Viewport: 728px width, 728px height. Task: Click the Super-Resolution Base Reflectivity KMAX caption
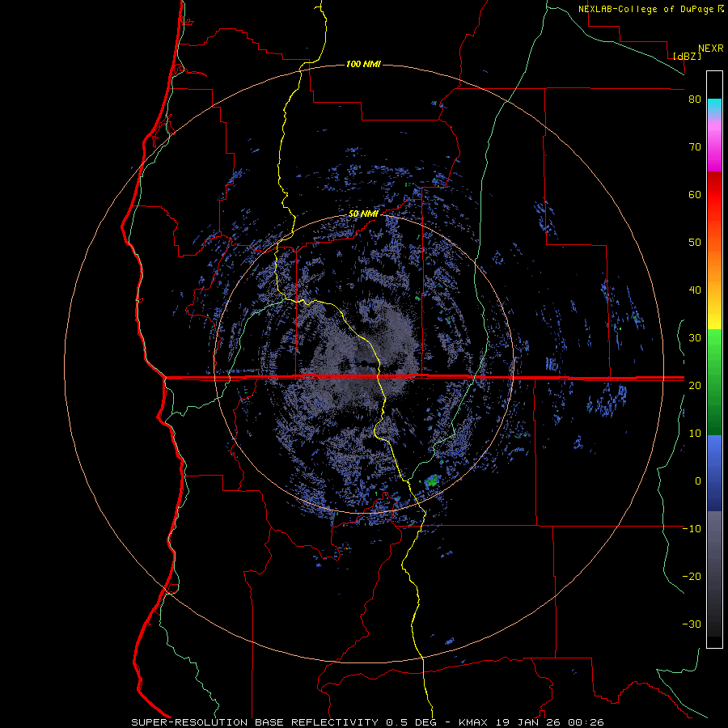coord(367,722)
